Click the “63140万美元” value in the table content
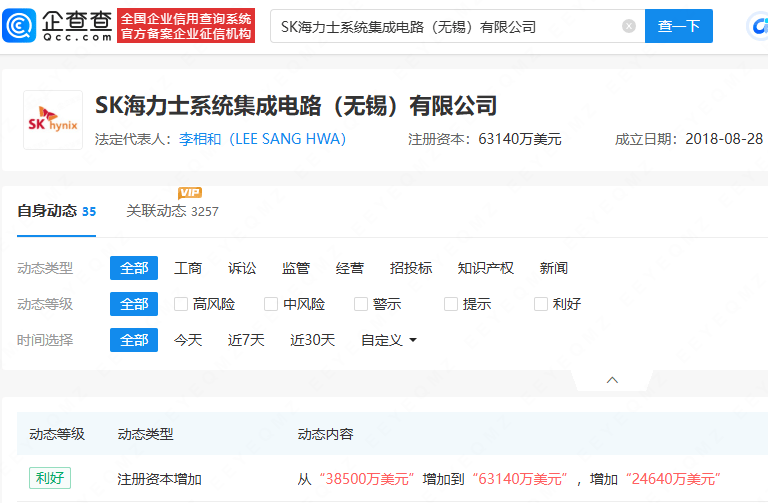This screenshot has height=503, width=768. 520,479
